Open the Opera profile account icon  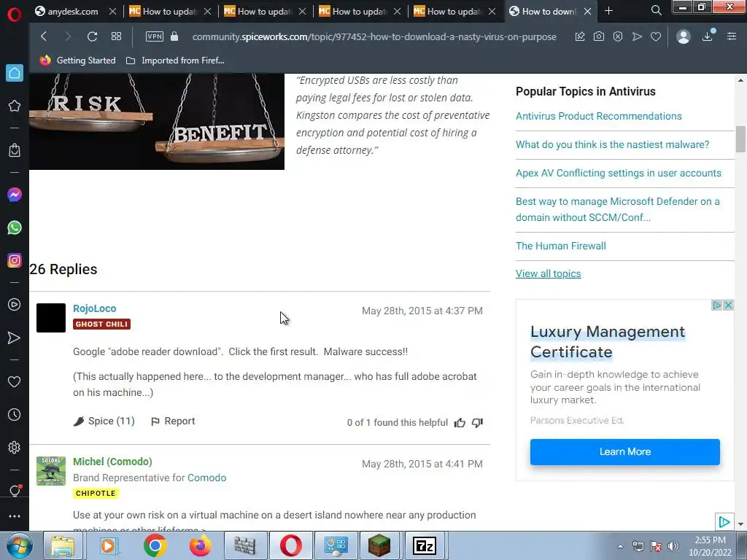683,36
